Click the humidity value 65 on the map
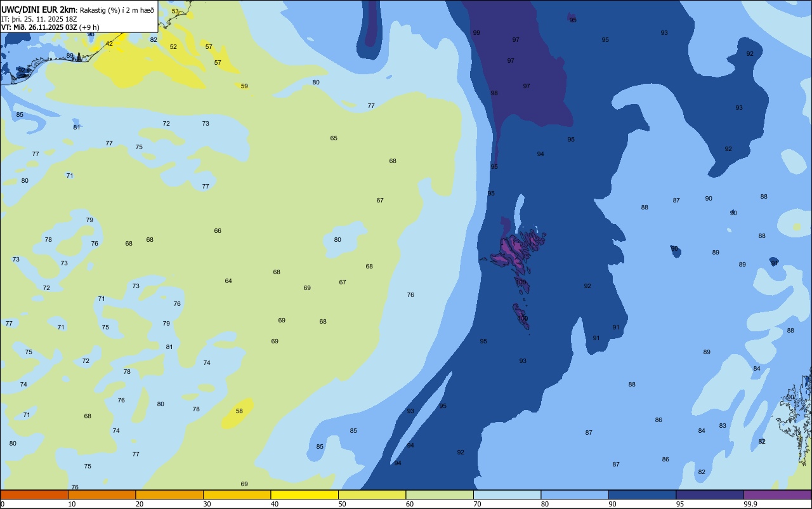Screen dimensions: 812x509 coord(334,138)
